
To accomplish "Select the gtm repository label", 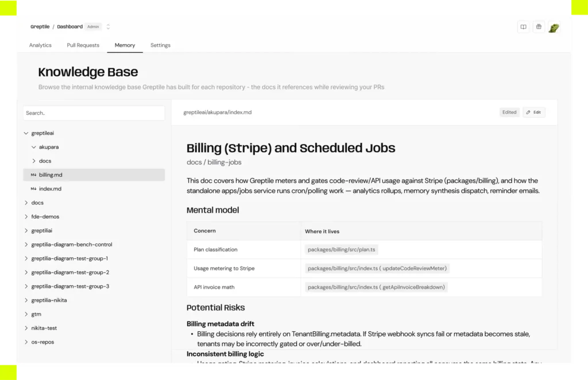I will [x=36, y=314].
